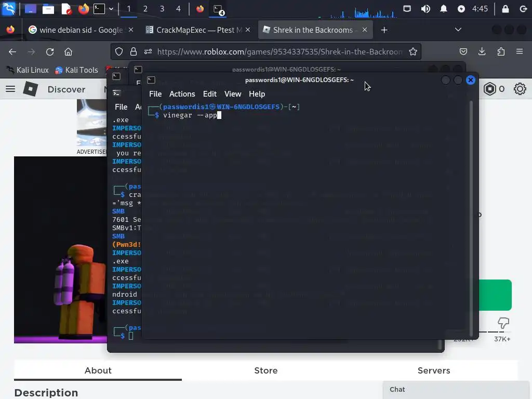
Task: Switch to workspace 2
Action: pyautogui.click(x=145, y=9)
